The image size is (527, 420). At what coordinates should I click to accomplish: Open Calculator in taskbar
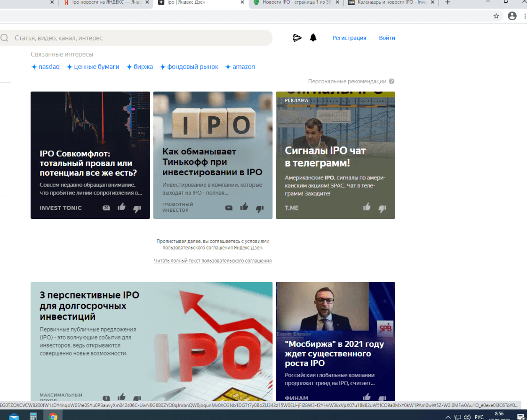(33, 416)
